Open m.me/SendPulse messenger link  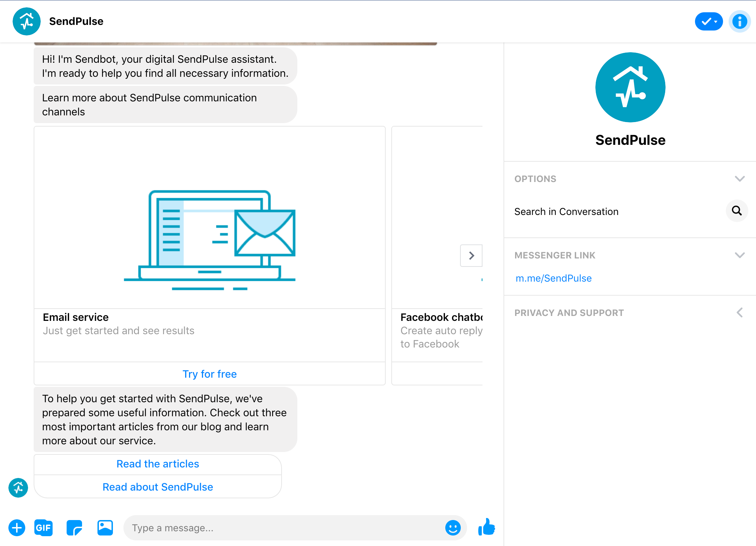[x=553, y=278]
